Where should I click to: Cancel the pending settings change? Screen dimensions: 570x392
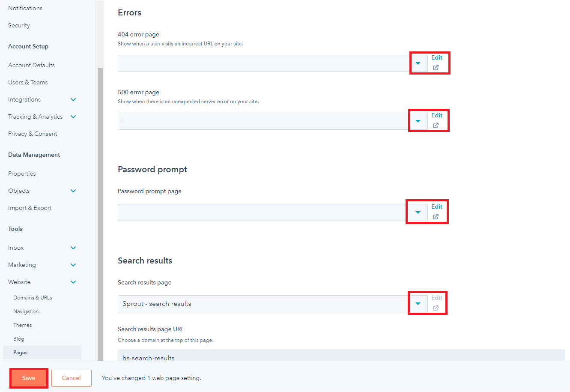pos(71,378)
